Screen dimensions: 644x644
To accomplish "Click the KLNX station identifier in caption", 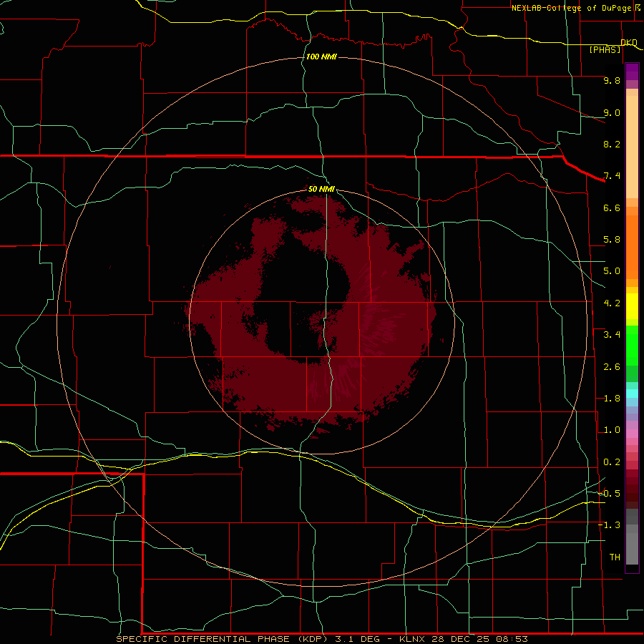I will click(x=412, y=639).
